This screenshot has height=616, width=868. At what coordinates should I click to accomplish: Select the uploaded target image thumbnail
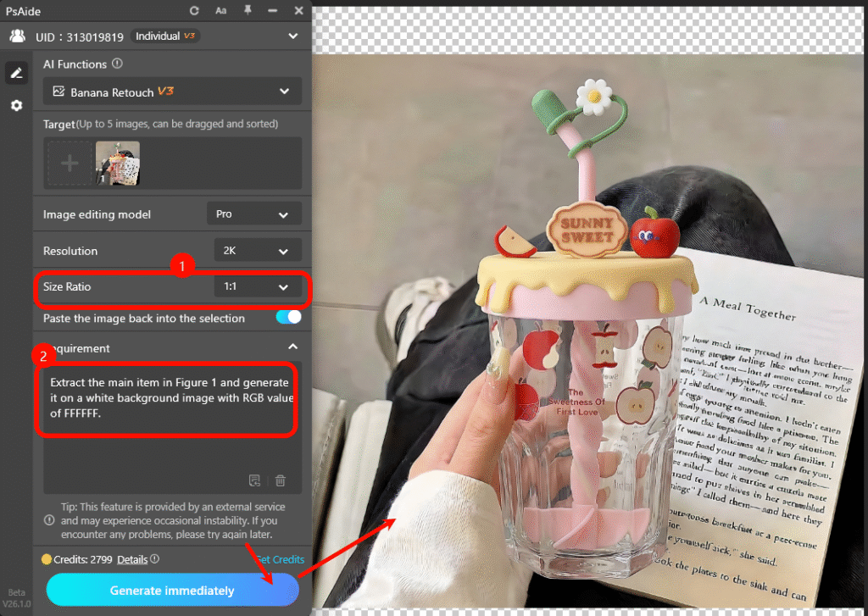(x=117, y=163)
